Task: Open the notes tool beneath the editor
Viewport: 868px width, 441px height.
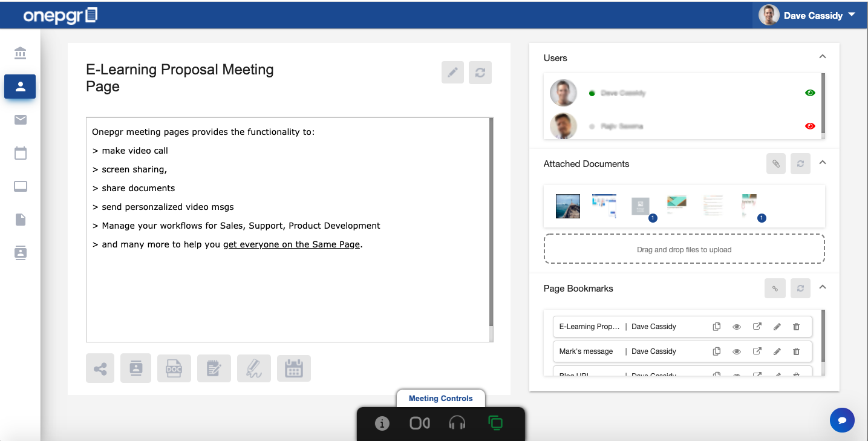Action: click(214, 368)
